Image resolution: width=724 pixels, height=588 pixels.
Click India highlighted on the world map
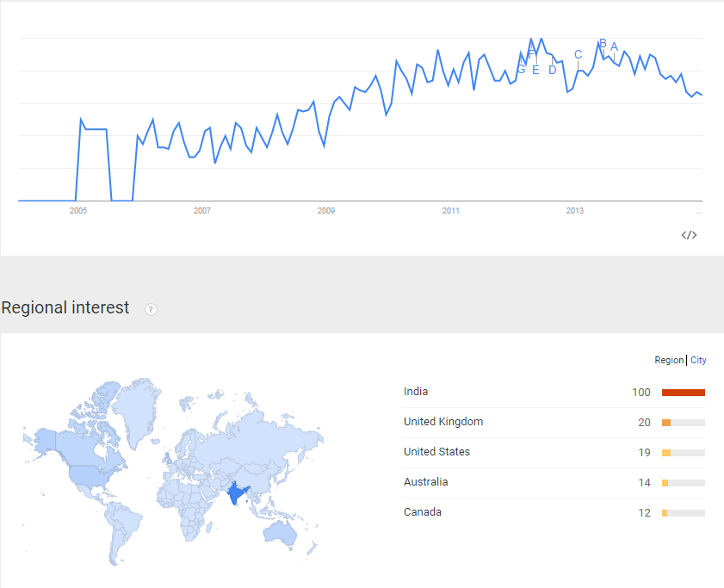click(x=236, y=493)
